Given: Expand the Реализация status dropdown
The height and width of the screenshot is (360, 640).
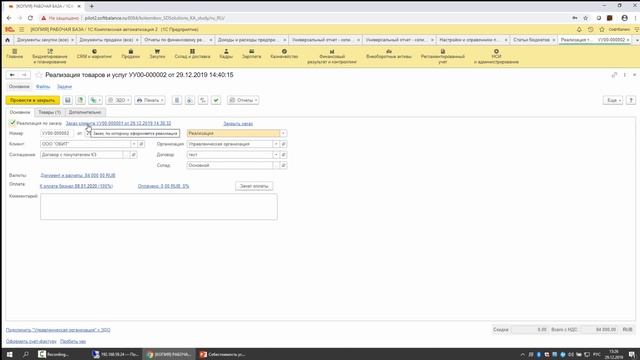Looking at the screenshot, I should (x=283, y=133).
